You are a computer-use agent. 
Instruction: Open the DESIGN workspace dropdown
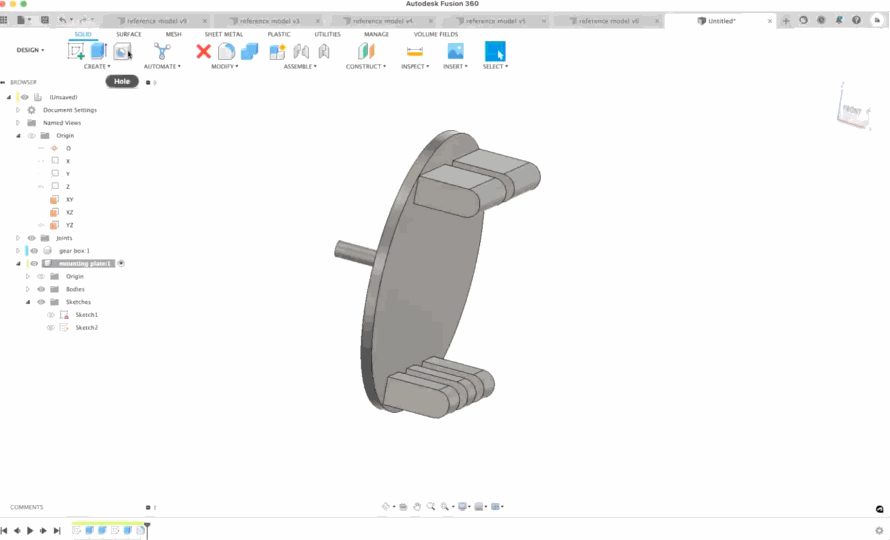click(30, 50)
